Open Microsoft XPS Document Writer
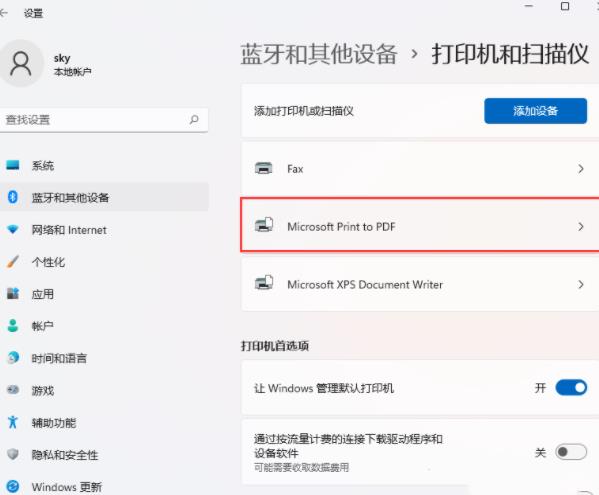The image size is (599, 495). click(420, 284)
